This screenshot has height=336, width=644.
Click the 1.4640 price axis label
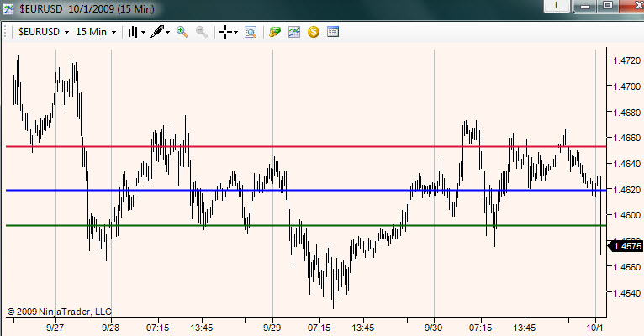tap(626, 164)
